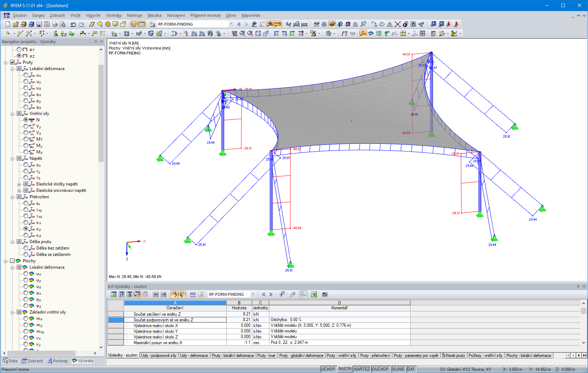Open the Výpočet menu
588x373 pixels.
(x=93, y=15)
